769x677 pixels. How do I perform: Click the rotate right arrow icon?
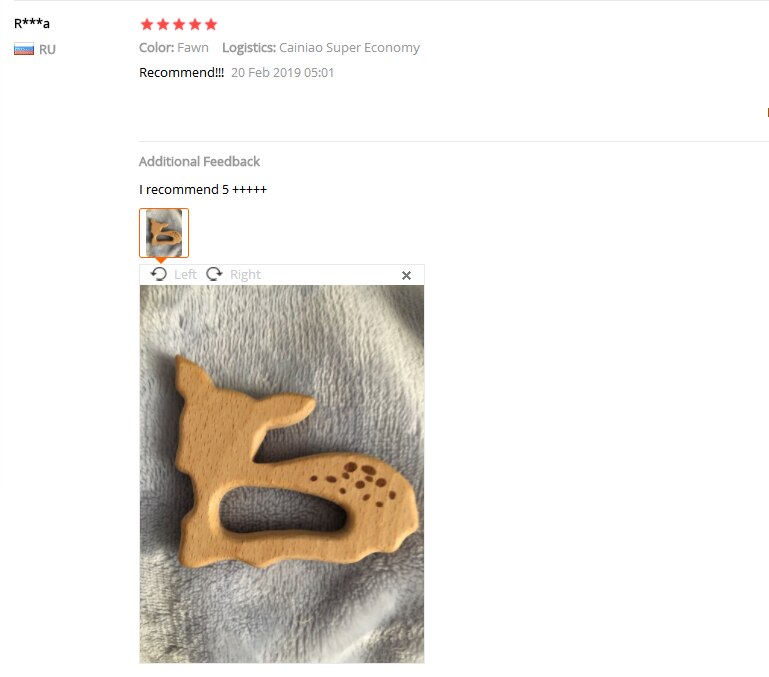(214, 274)
